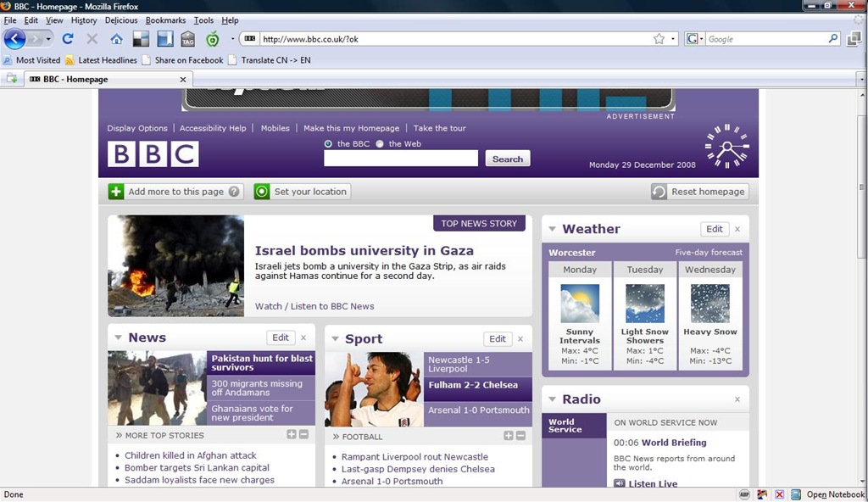Click the green apple toolbar icon
Image resolution: width=868 pixels, height=502 pixels.
coord(213,39)
